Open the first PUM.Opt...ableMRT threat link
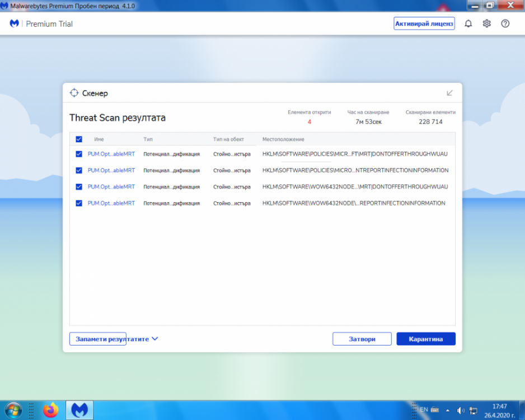 (111, 154)
